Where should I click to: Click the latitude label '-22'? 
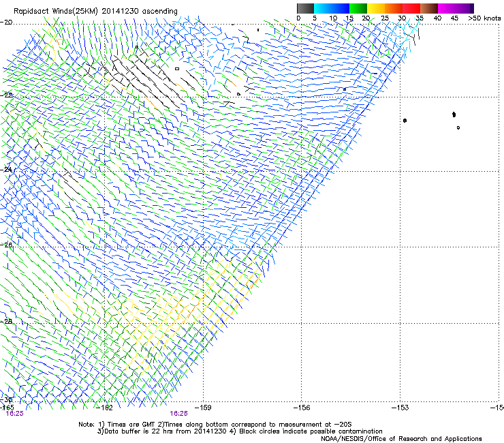(x=6, y=95)
